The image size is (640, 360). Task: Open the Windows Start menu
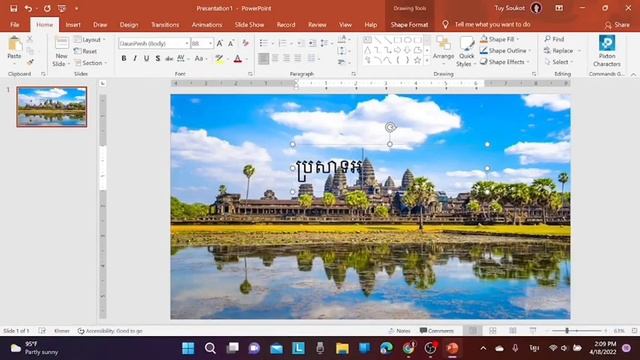pos(188,348)
